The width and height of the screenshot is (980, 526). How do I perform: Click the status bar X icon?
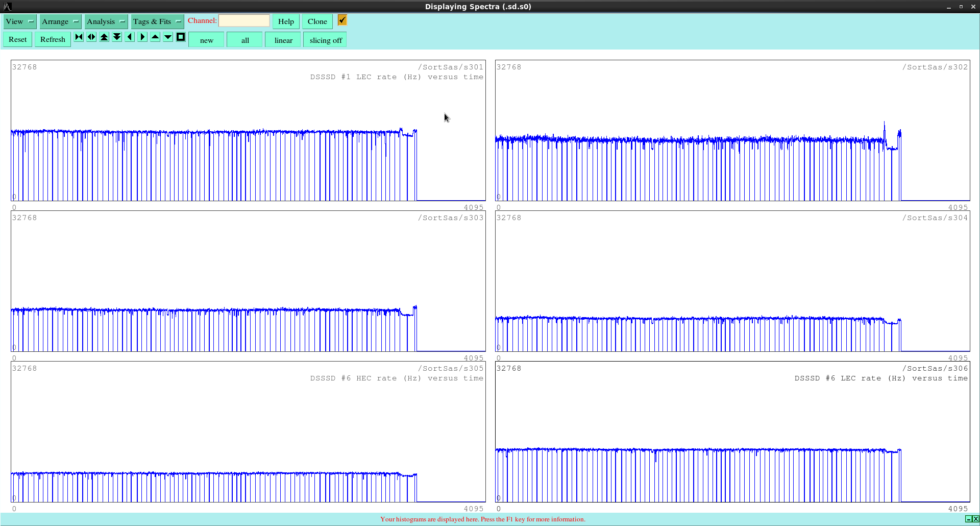pos(975,519)
